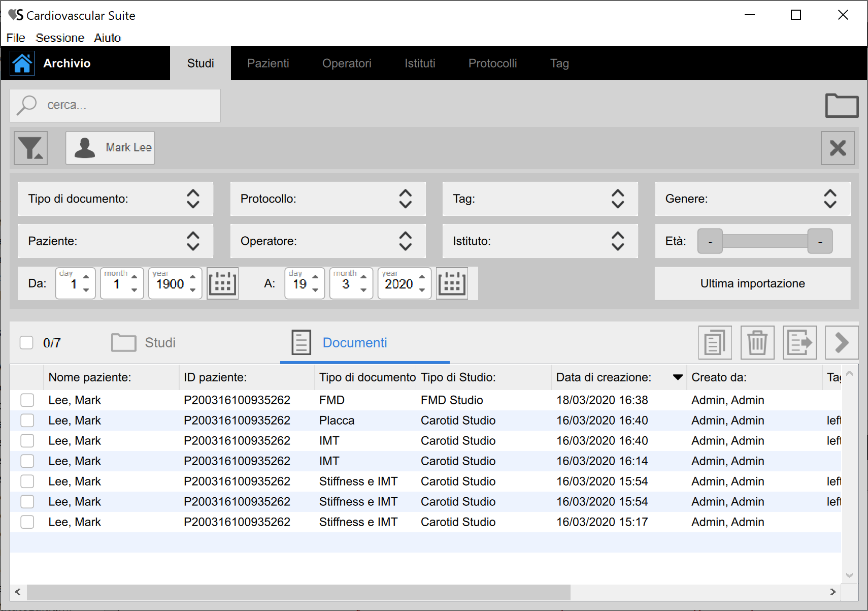
Task: Click the copy documents icon
Action: pos(715,343)
